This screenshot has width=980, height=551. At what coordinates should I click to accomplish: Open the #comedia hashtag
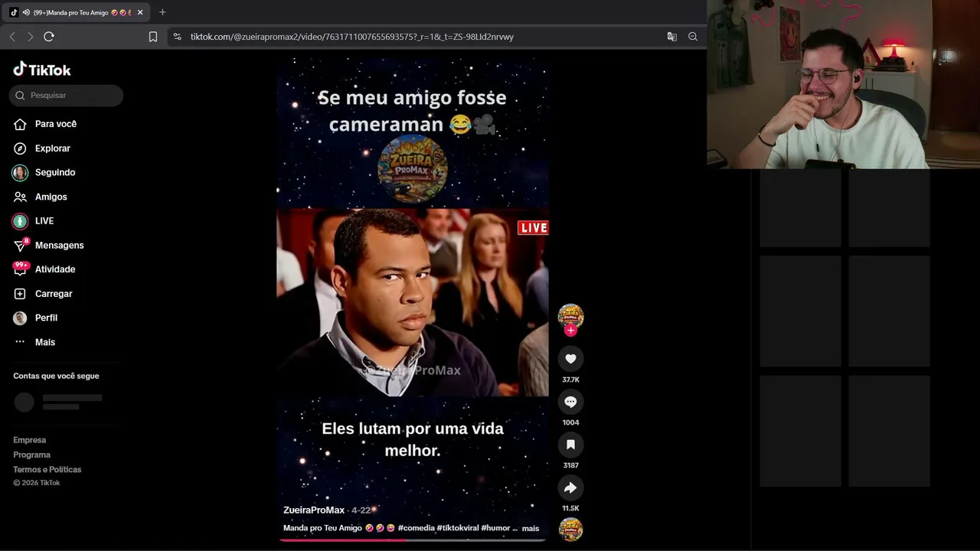coord(416,528)
